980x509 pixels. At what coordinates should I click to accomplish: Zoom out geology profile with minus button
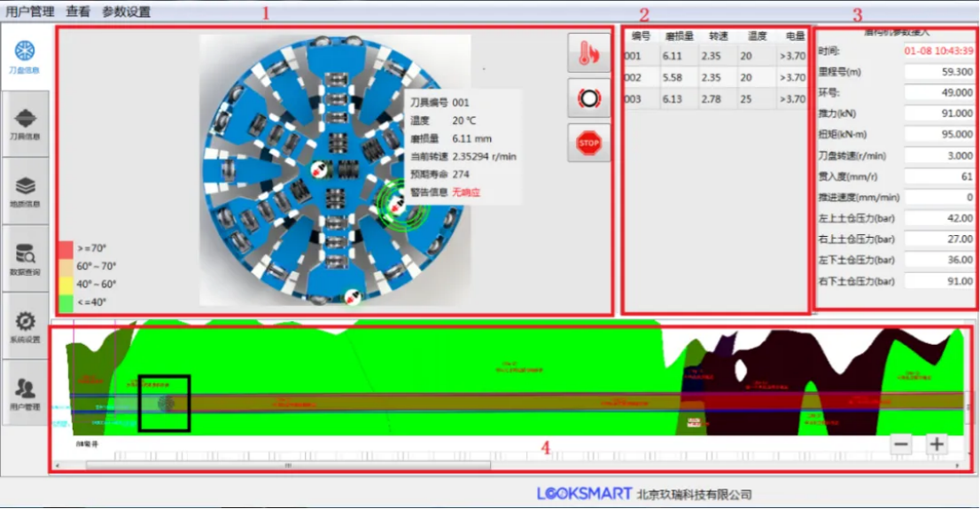click(x=900, y=444)
